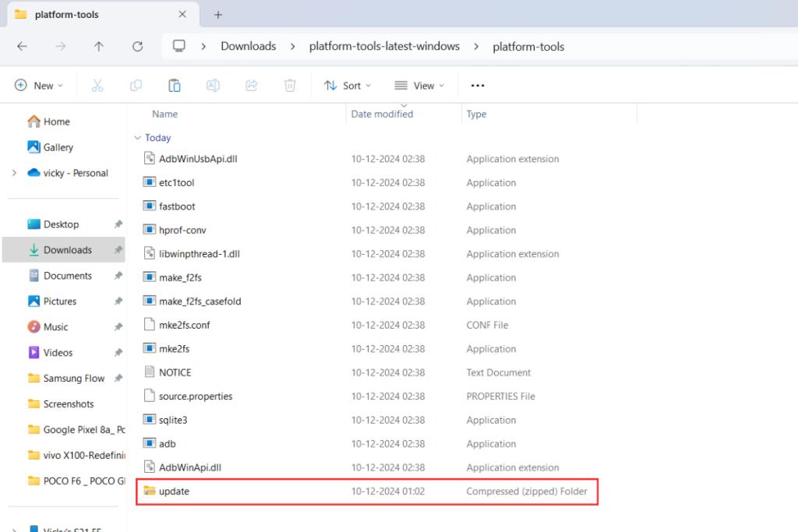Go back to the previous folder
The width and height of the screenshot is (798, 532).
click(22, 46)
